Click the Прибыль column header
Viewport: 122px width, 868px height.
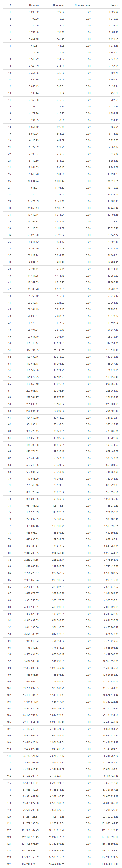tap(59, 5)
